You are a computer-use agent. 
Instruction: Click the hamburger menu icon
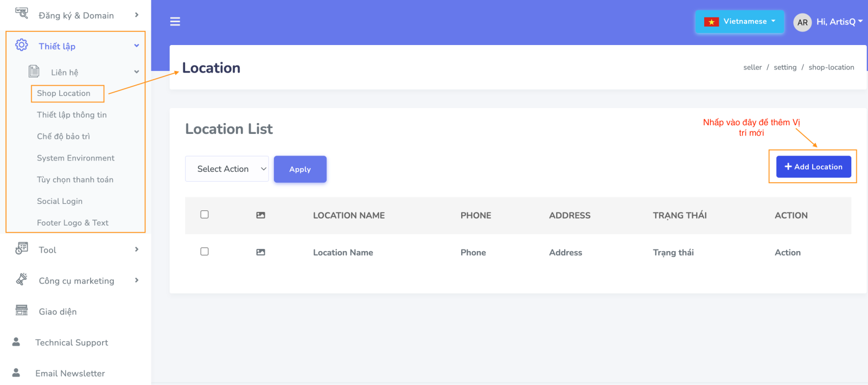tap(175, 22)
